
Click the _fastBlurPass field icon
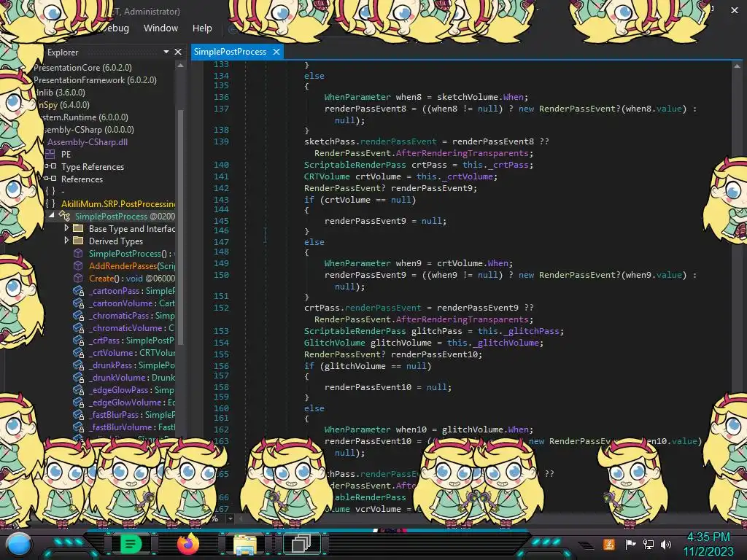pos(78,414)
